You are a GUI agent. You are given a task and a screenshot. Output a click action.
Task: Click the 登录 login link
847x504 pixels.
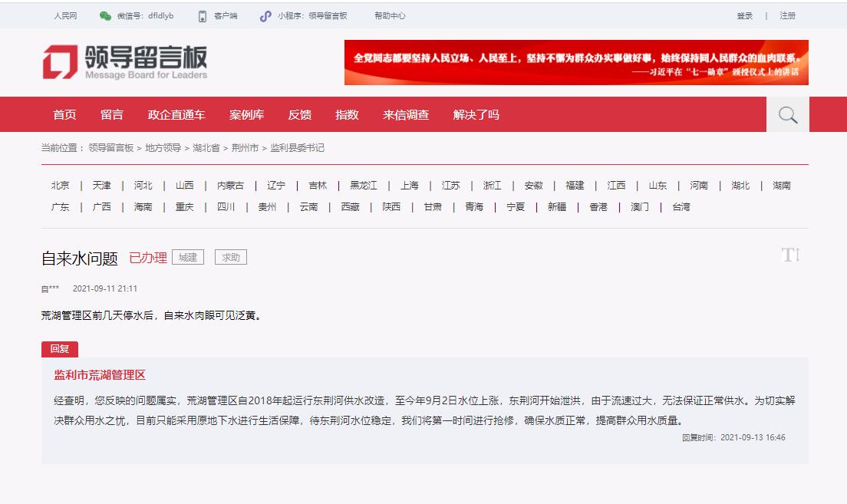744,16
